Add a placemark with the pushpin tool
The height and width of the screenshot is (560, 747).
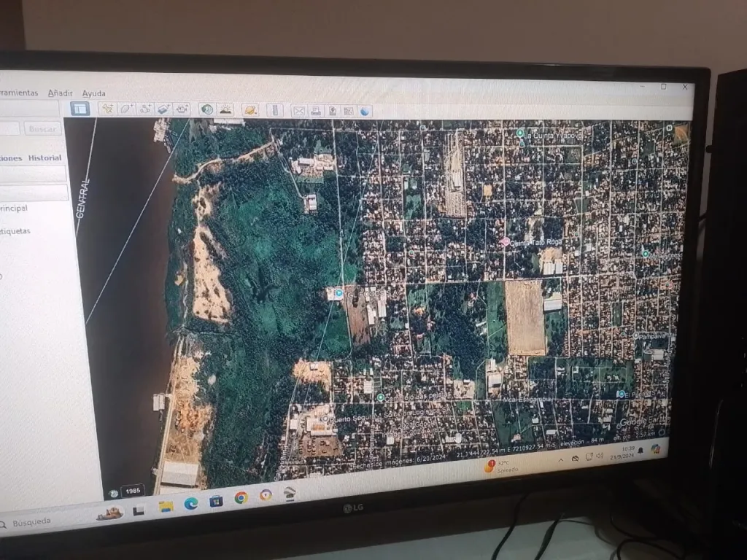click(x=108, y=109)
